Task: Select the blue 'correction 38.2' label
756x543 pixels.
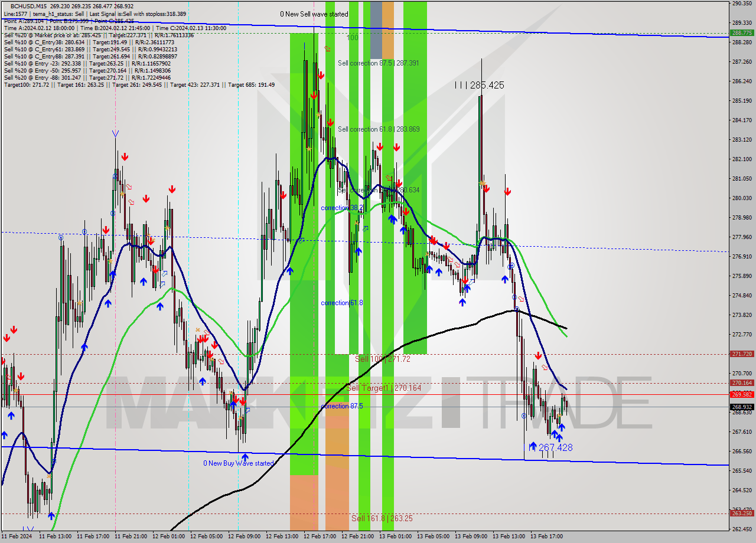Action: (342, 208)
